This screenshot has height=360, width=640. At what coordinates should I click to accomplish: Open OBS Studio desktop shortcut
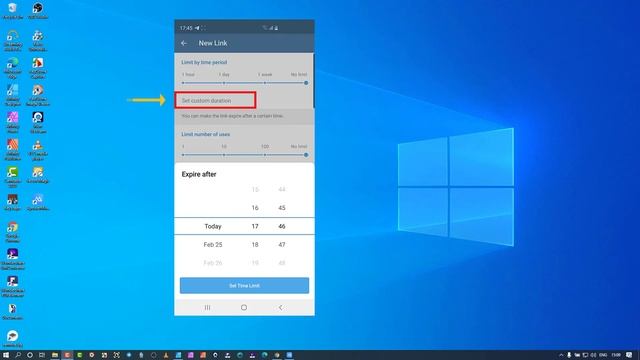click(x=38, y=11)
